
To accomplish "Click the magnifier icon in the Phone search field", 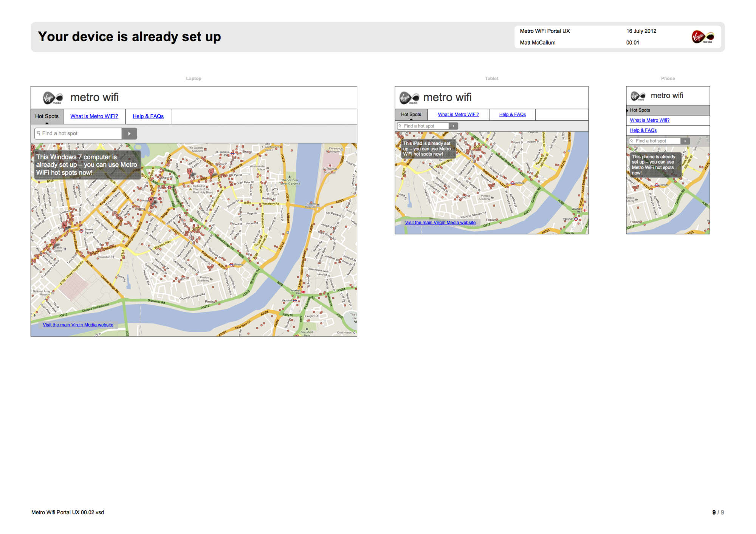I will tap(631, 141).
